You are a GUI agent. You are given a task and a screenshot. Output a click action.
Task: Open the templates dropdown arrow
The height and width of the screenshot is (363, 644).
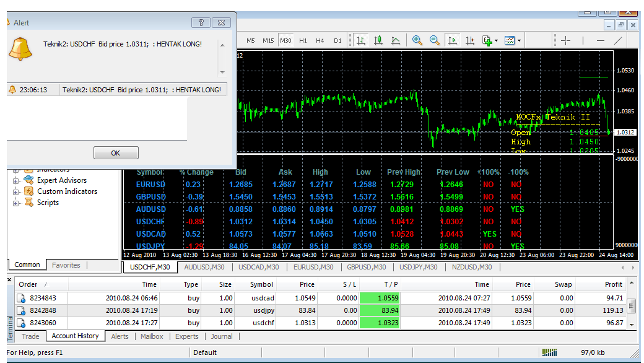click(x=519, y=41)
